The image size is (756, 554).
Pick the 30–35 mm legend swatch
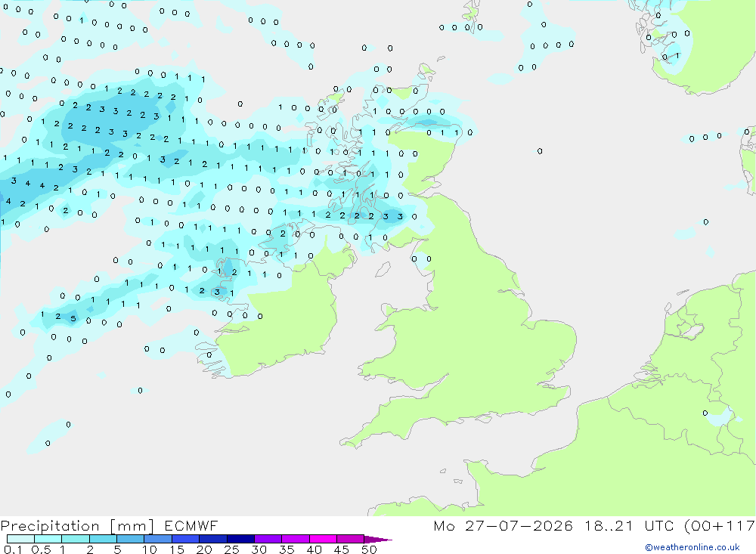pos(268,539)
